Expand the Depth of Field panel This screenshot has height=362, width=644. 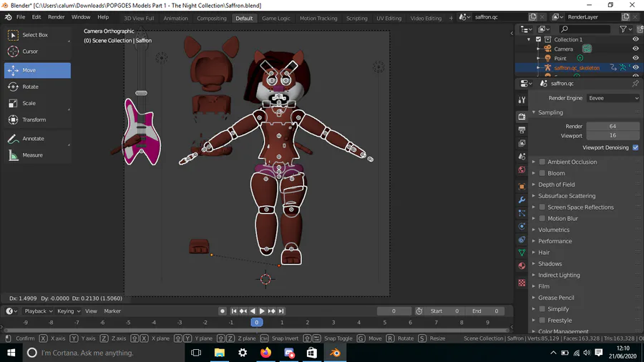coord(556,185)
